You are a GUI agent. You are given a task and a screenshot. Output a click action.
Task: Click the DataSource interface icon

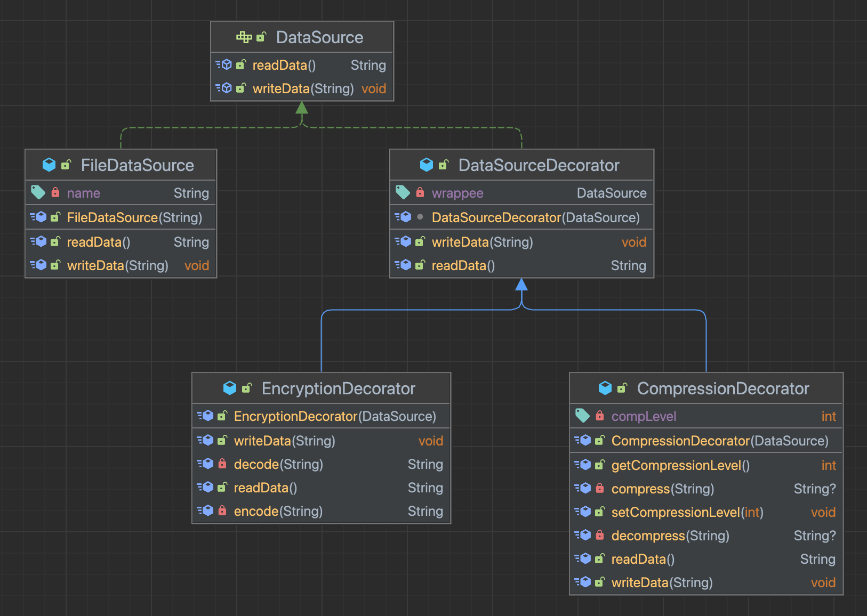tap(244, 37)
